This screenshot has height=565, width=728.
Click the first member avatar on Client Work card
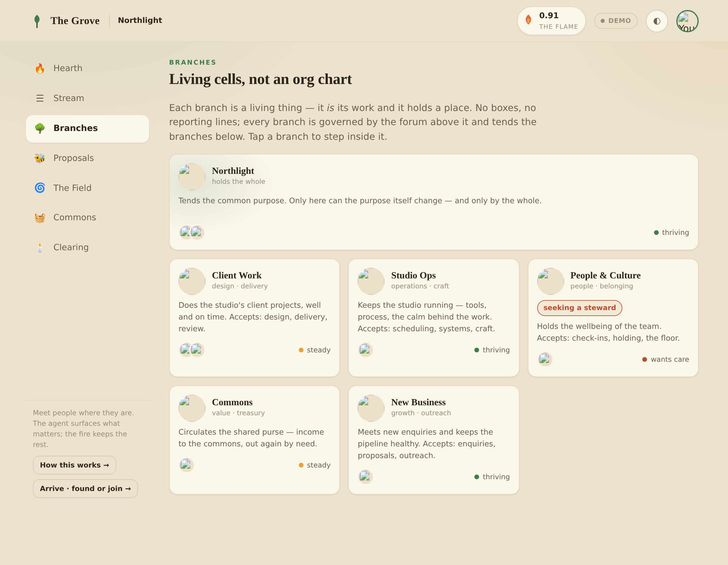click(186, 350)
